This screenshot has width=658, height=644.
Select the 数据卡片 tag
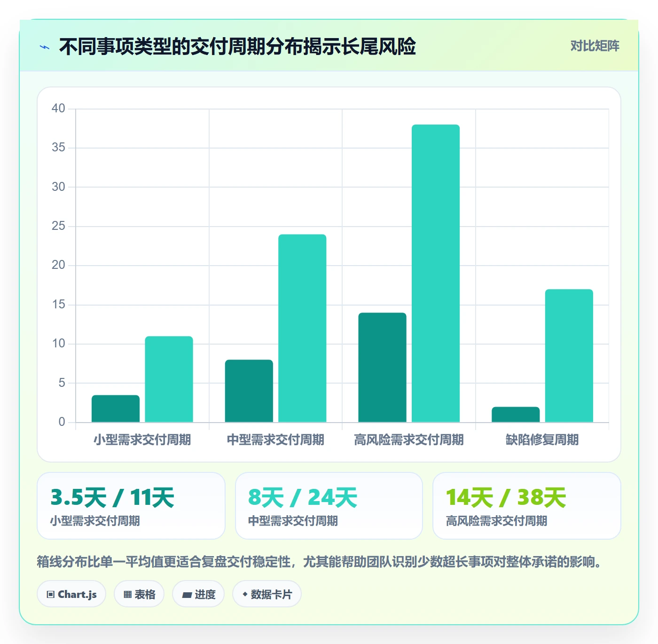tap(266, 594)
